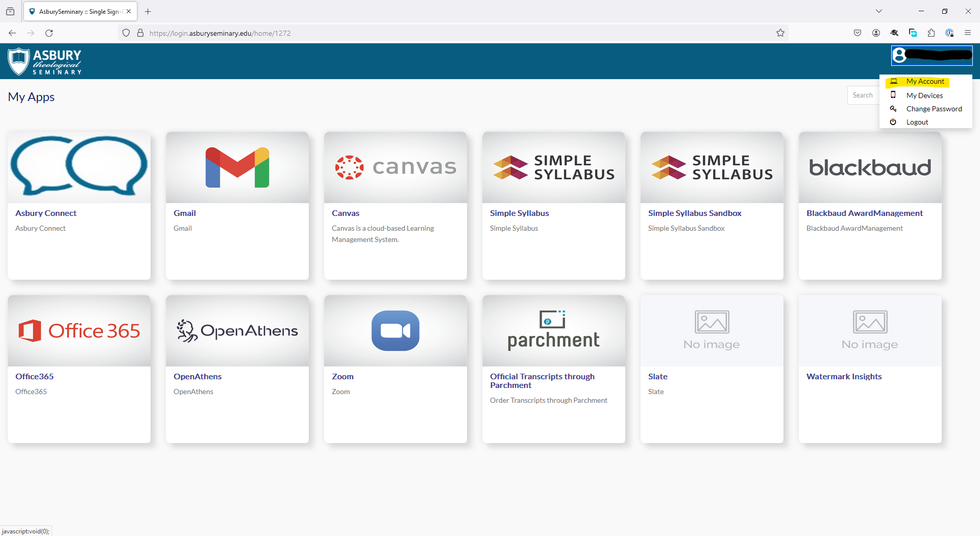980x536 pixels.
Task: Open the blackbaud logo tile
Action: (x=870, y=167)
